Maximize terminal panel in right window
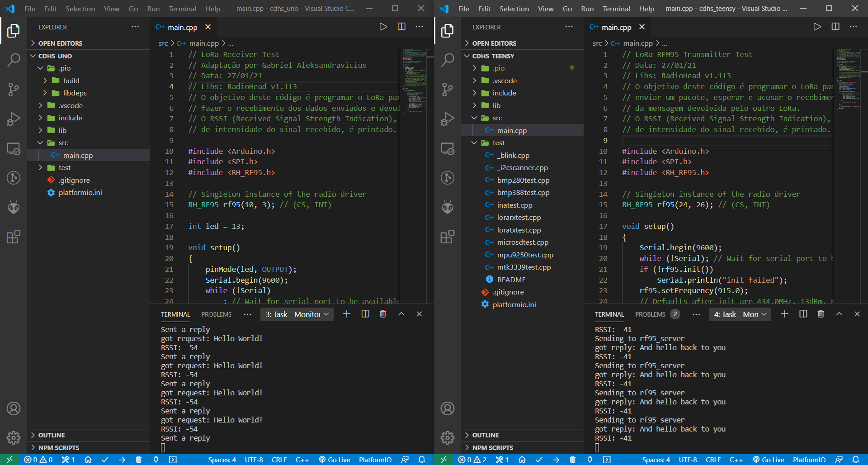The height and width of the screenshot is (465, 868). 839,314
